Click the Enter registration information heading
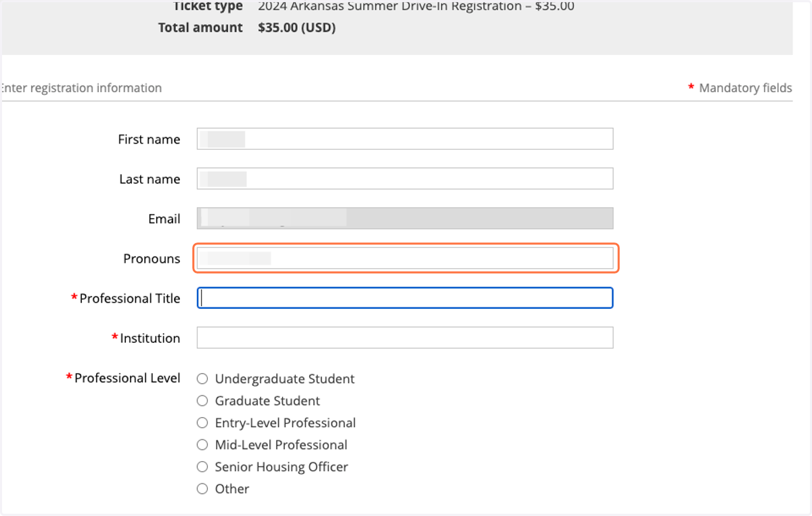 click(x=81, y=88)
